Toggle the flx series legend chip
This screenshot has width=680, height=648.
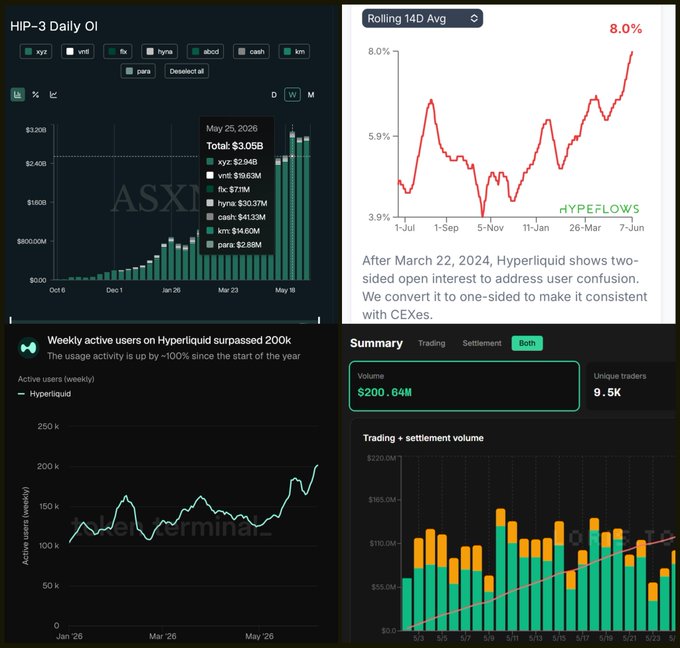(x=118, y=52)
